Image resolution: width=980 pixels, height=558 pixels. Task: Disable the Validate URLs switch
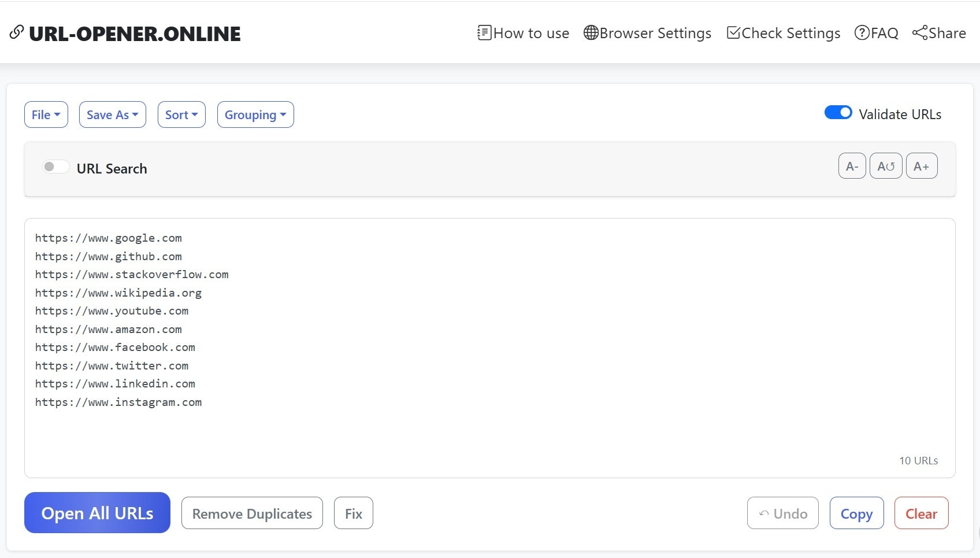point(838,113)
